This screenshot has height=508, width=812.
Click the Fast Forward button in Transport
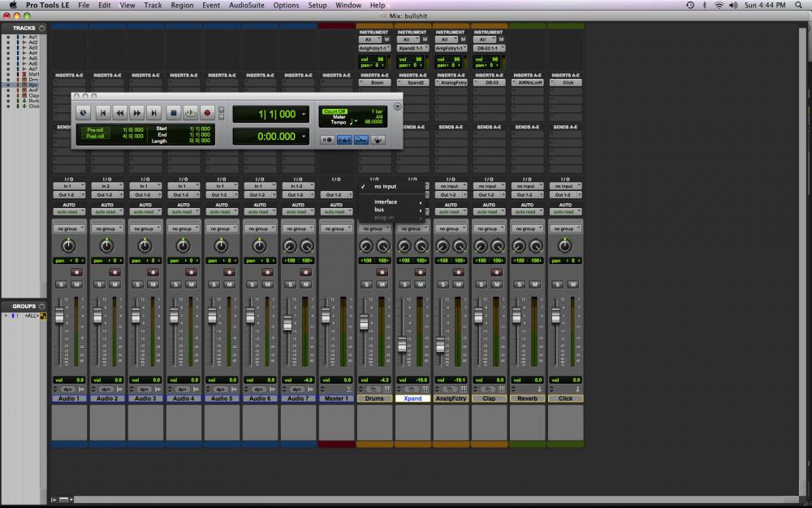(x=136, y=112)
